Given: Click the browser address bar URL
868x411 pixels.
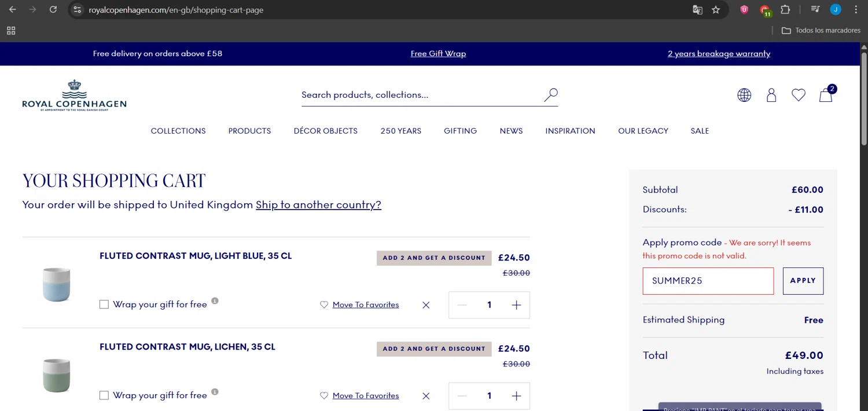Looking at the screenshot, I should (x=176, y=10).
